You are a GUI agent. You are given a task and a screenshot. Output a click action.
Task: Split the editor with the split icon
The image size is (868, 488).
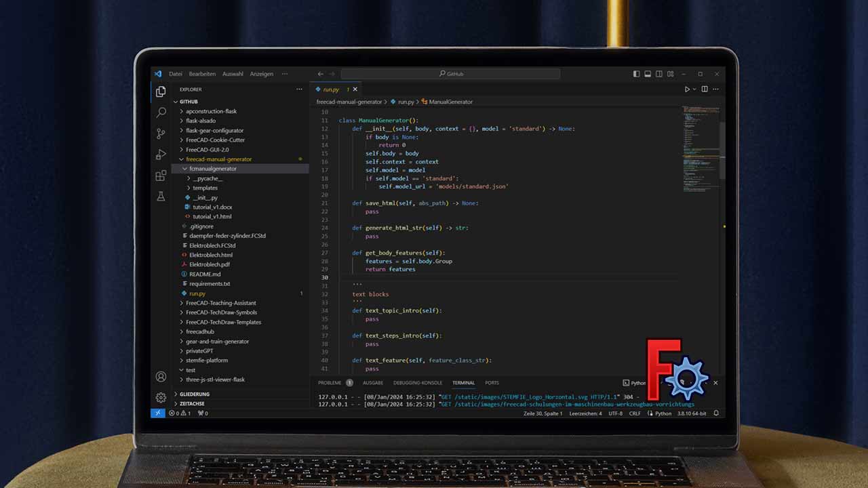[x=703, y=89]
